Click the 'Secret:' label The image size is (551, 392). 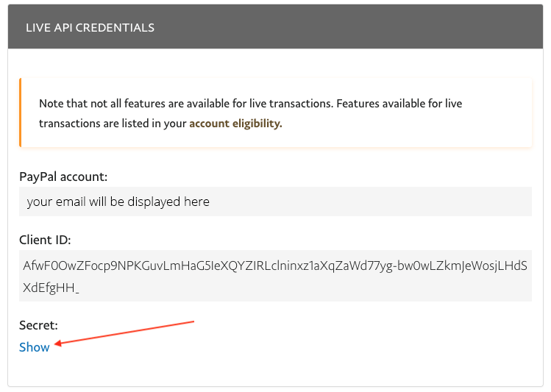[38, 324]
